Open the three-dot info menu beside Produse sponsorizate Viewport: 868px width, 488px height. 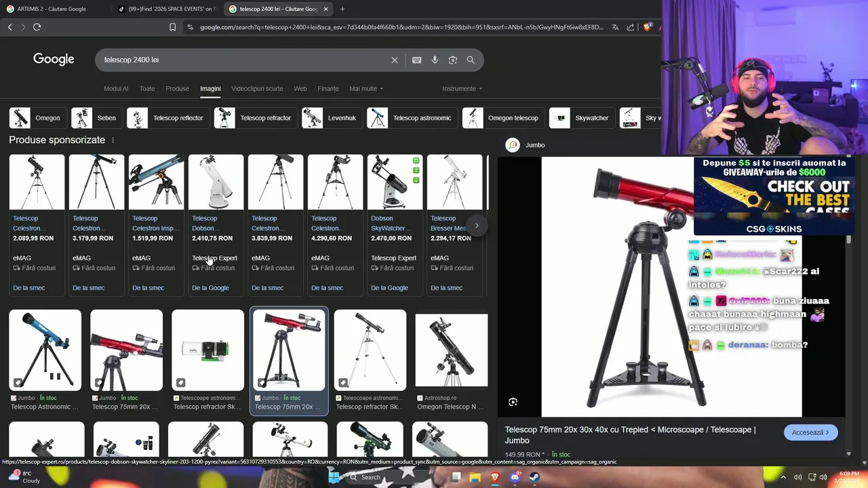tap(113, 140)
